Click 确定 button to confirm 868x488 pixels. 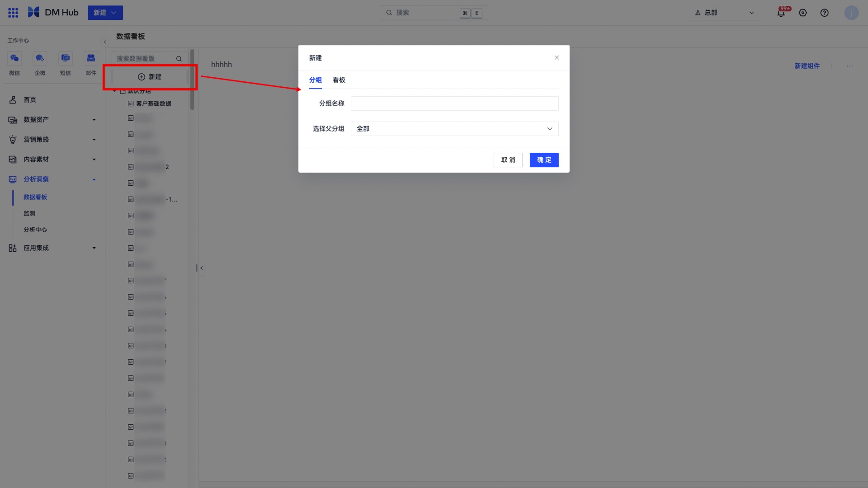pos(544,160)
